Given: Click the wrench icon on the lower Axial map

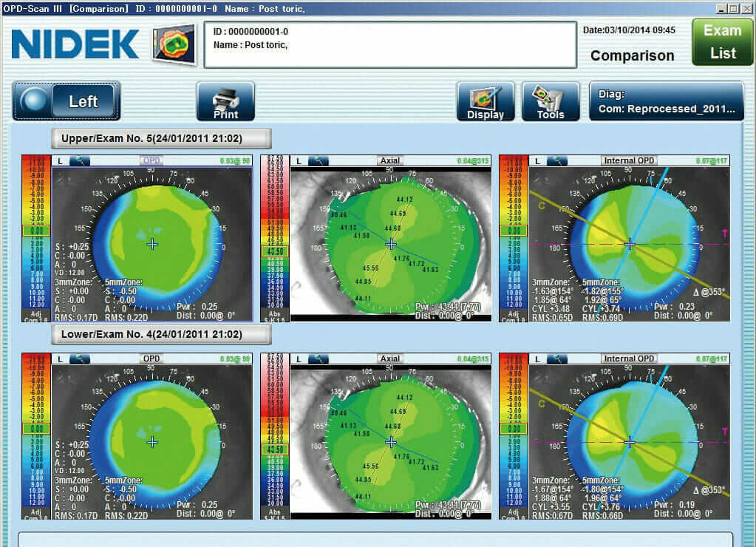Looking at the screenshot, I should 318,359.
